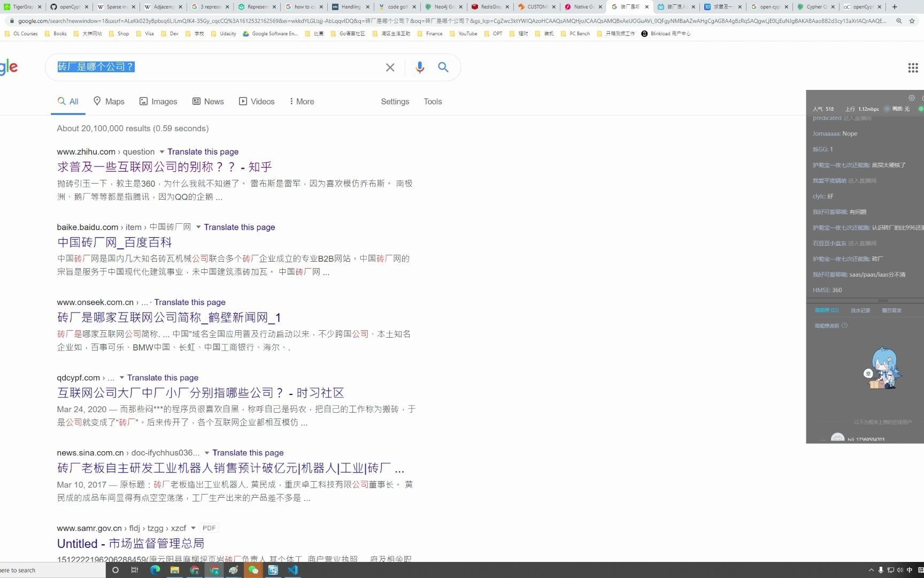924x578 pixels.
Task: Open the search Settings menu
Action: pyautogui.click(x=395, y=102)
